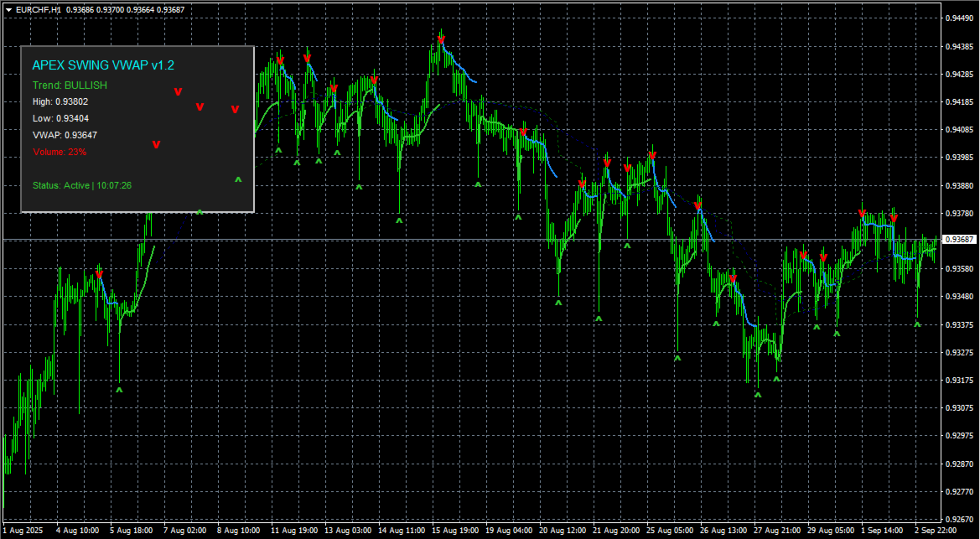980x539 pixels.
Task: Click the 1 Sep 14:00 time axis label
Action: coord(884,531)
